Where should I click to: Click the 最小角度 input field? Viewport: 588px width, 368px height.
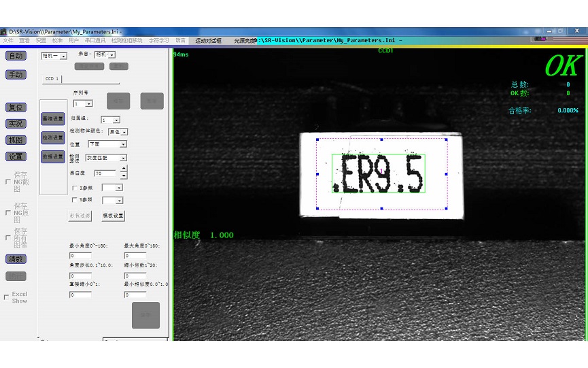click(80, 256)
